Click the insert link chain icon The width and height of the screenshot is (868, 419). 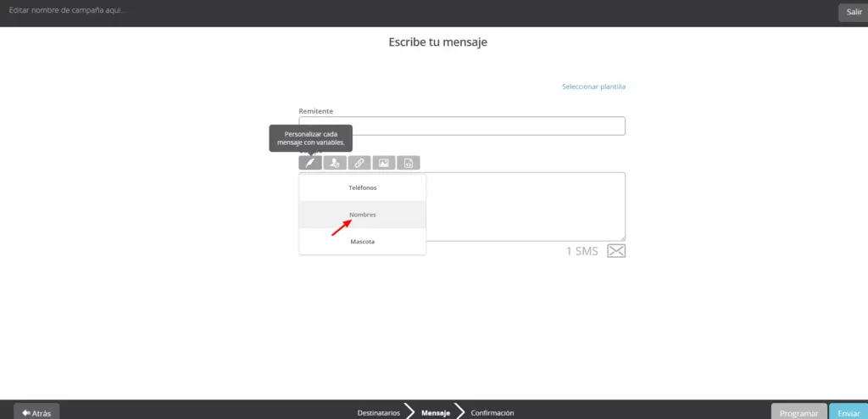pyautogui.click(x=359, y=163)
